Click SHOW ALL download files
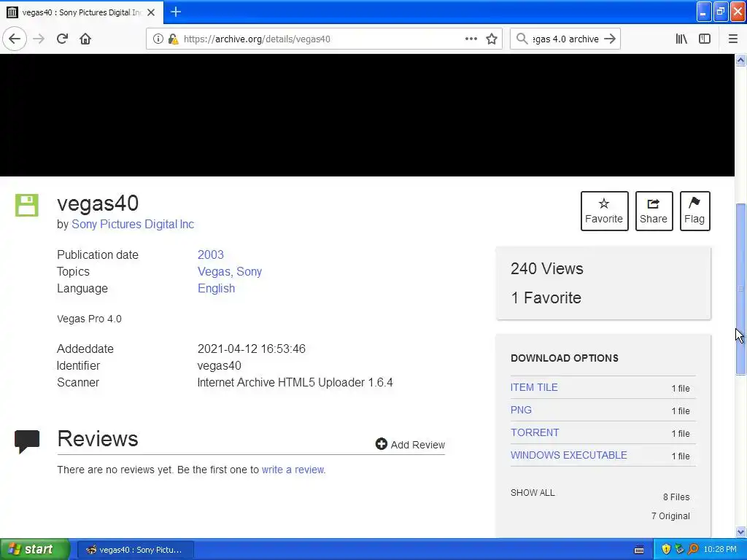Screen dimensions: 747x560 [533, 493]
